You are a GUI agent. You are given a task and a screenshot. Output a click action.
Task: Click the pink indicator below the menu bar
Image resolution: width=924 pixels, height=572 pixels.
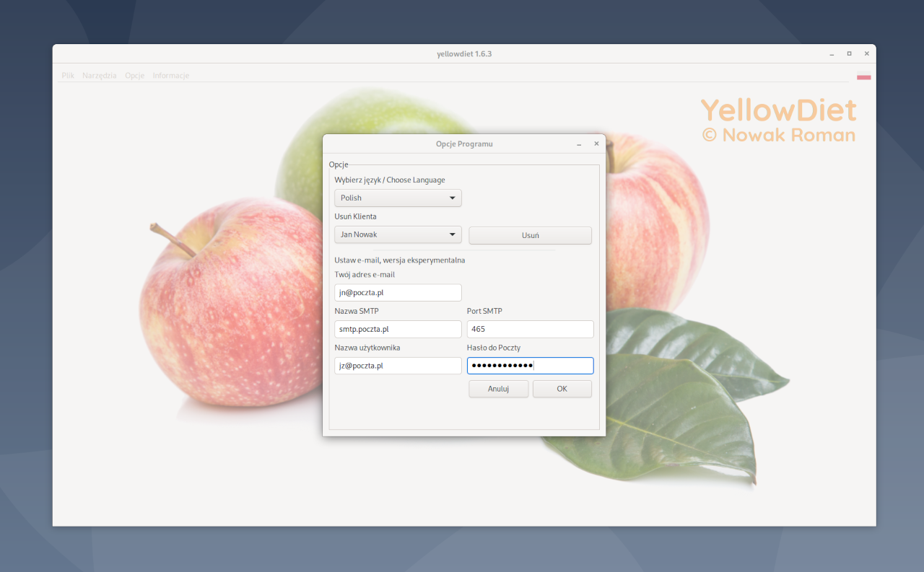pyautogui.click(x=863, y=76)
